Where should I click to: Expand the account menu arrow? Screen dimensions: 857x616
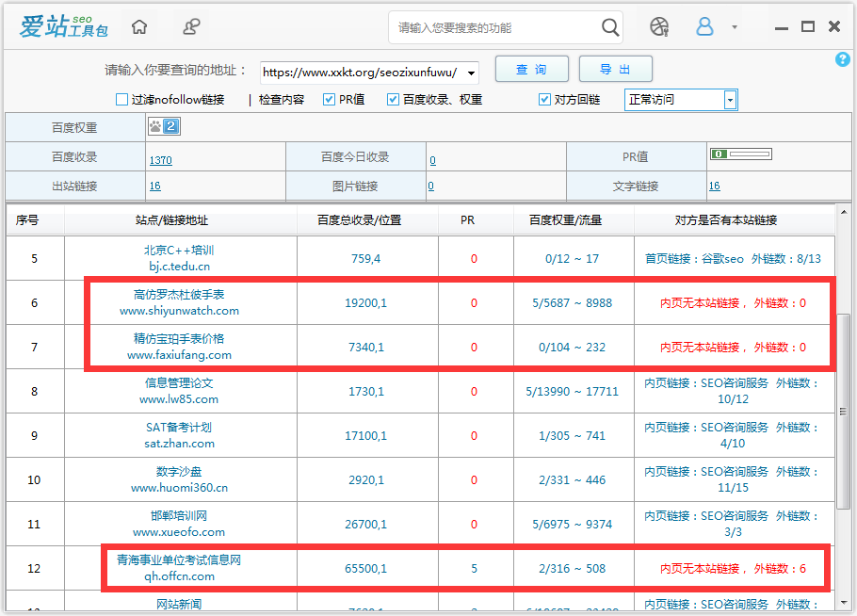pyautogui.click(x=735, y=26)
